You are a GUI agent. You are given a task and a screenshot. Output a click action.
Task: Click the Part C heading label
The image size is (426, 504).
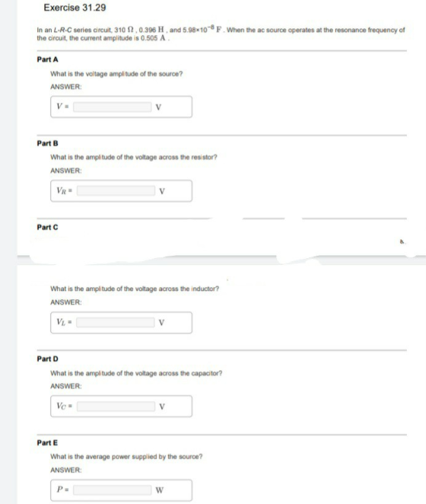click(48, 227)
